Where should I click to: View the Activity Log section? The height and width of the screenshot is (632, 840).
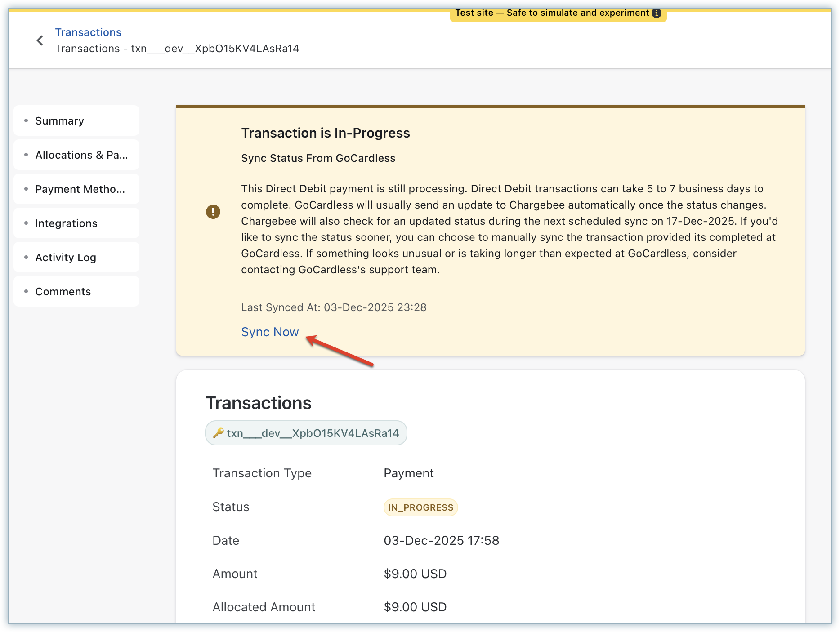click(x=66, y=258)
